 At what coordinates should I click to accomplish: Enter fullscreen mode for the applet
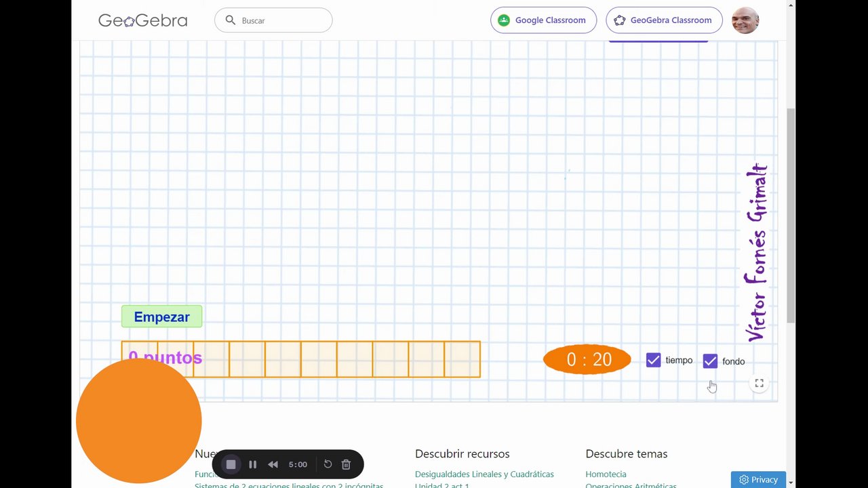(759, 384)
